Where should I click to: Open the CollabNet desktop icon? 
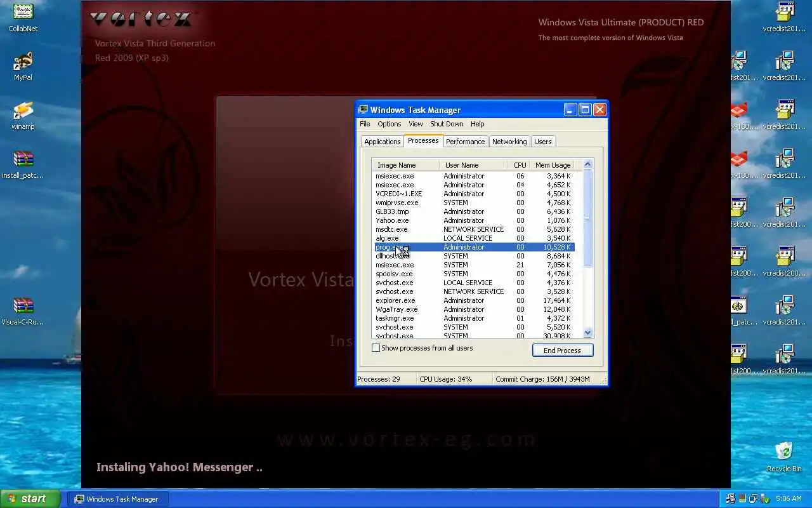click(x=23, y=18)
